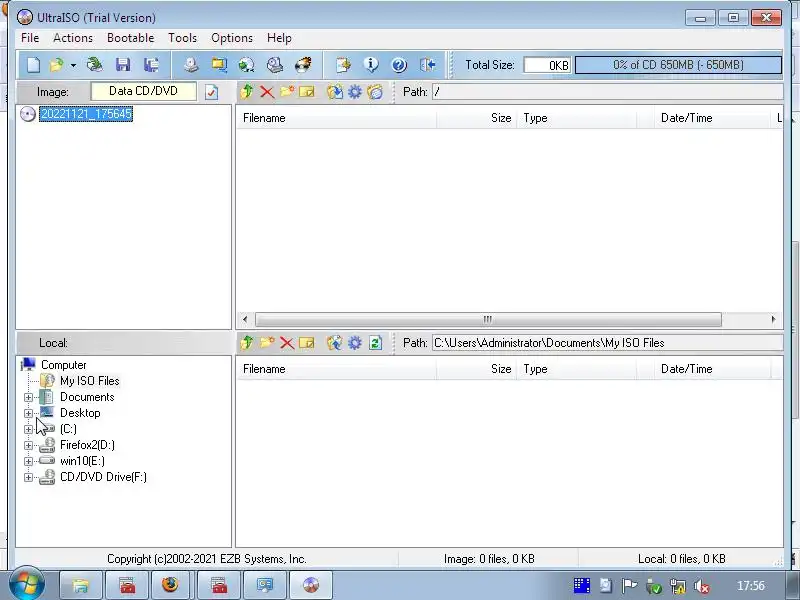The height and width of the screenshot is (600, 800).
Task: Click the muted volume tray icon
Action: (x=703, y=586)
